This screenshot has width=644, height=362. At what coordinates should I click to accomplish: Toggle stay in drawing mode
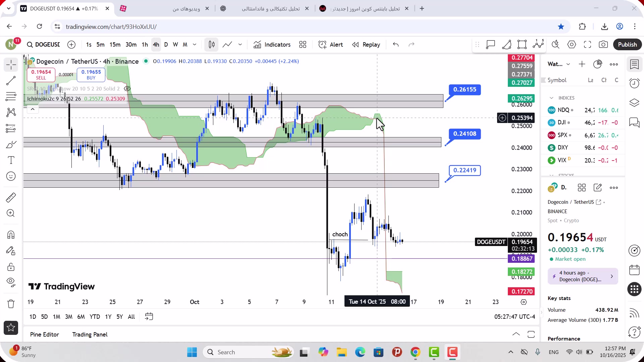pos(11,251)
